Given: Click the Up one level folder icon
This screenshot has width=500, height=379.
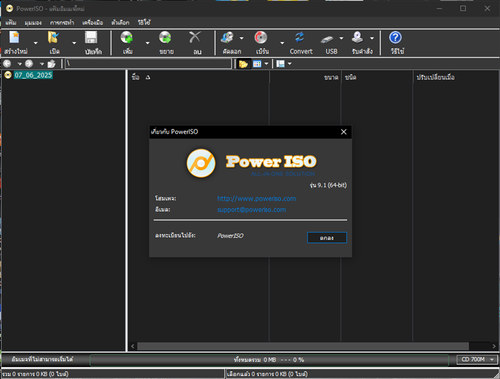Looking at the screenshot, I should coord(51,64).
